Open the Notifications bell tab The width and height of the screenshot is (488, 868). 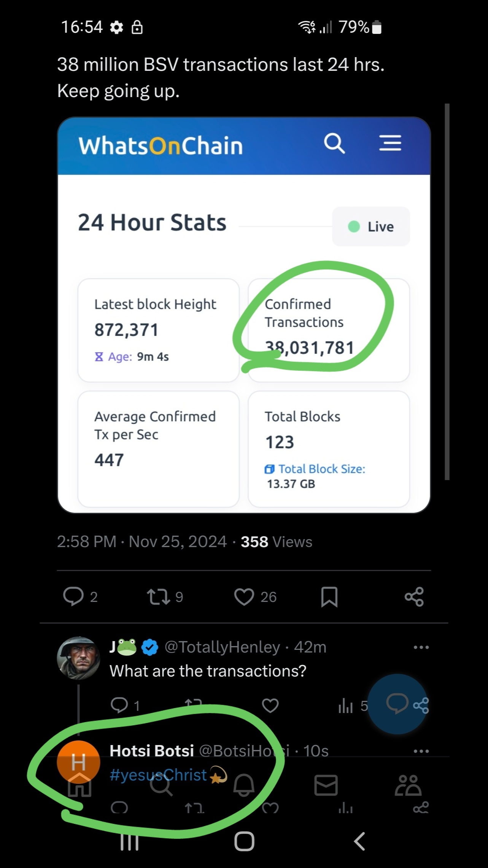[x=244, y=785]
